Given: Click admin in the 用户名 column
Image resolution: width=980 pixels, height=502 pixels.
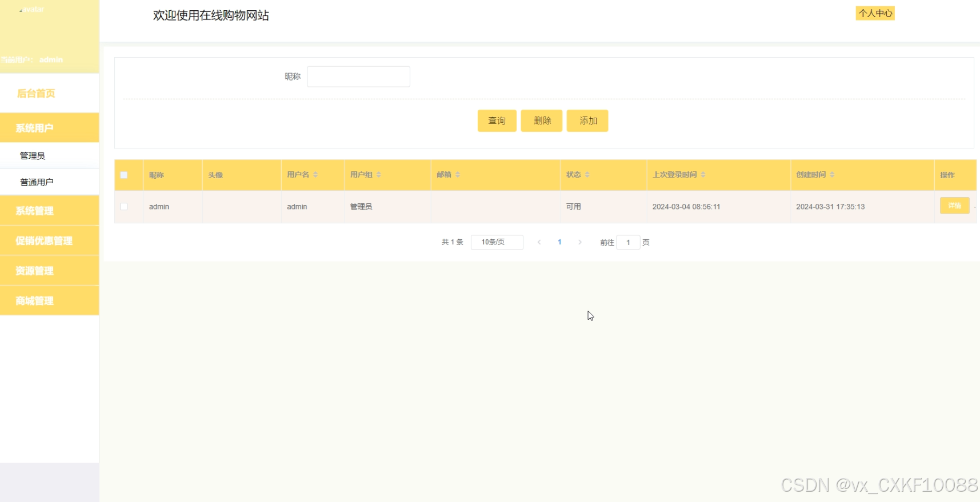Looking at the screenshot, I should pos(297,207).
